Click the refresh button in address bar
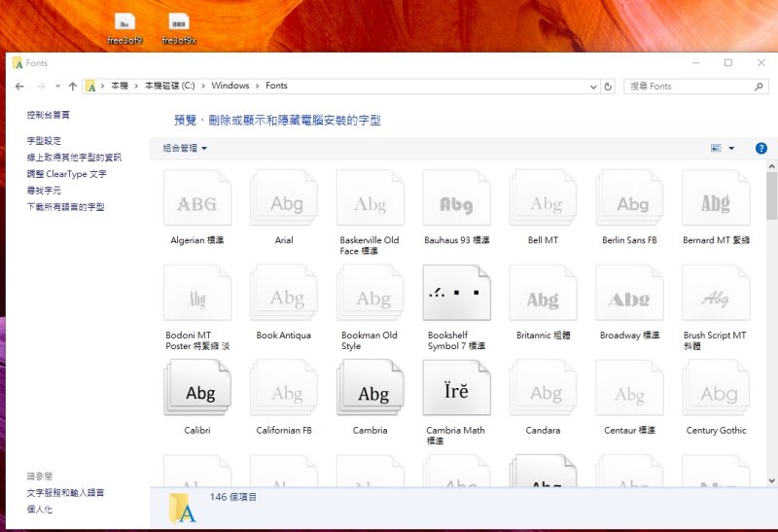Screen dimensions: 778x532 coord(609,87)
